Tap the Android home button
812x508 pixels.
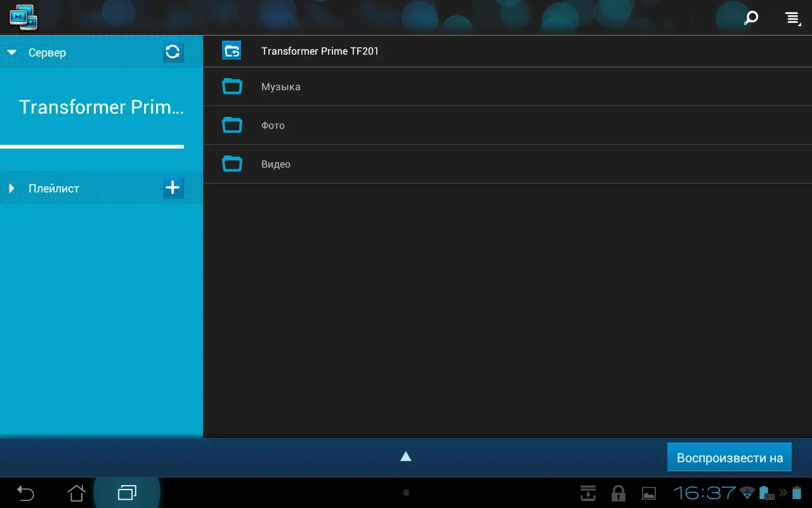click(76, 493)
